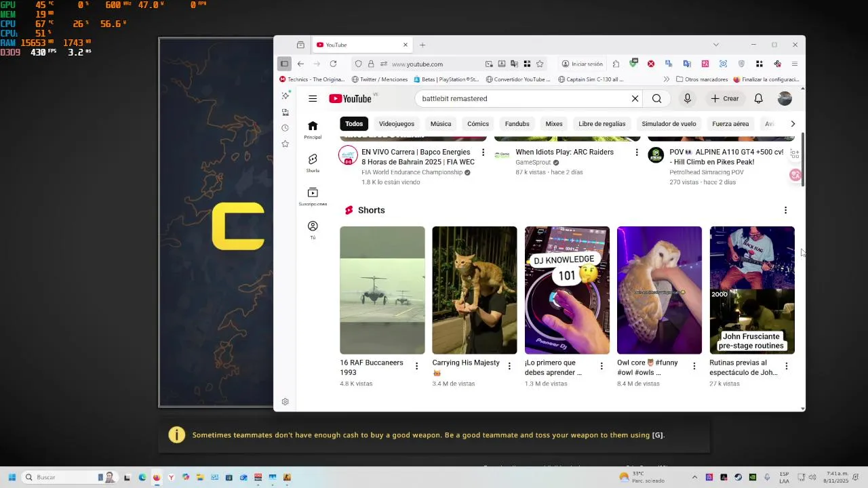
Task: Select the Música filter chip
Action: 441,124
